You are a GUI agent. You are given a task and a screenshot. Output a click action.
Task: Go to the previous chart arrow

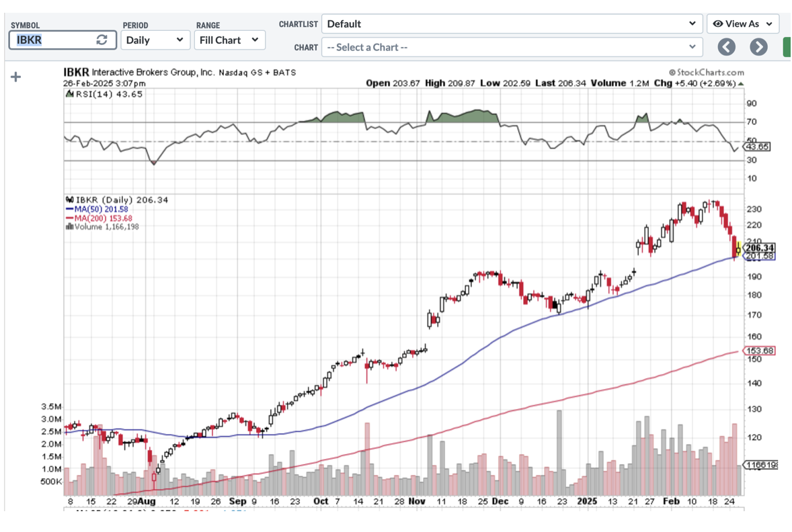coord(726,47)
